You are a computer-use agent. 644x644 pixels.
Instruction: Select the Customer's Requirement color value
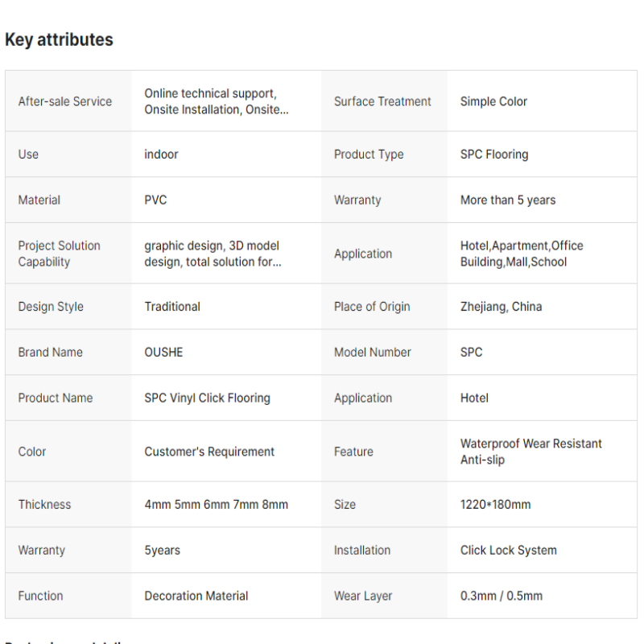pyautogui.click(x=209, y=452)
